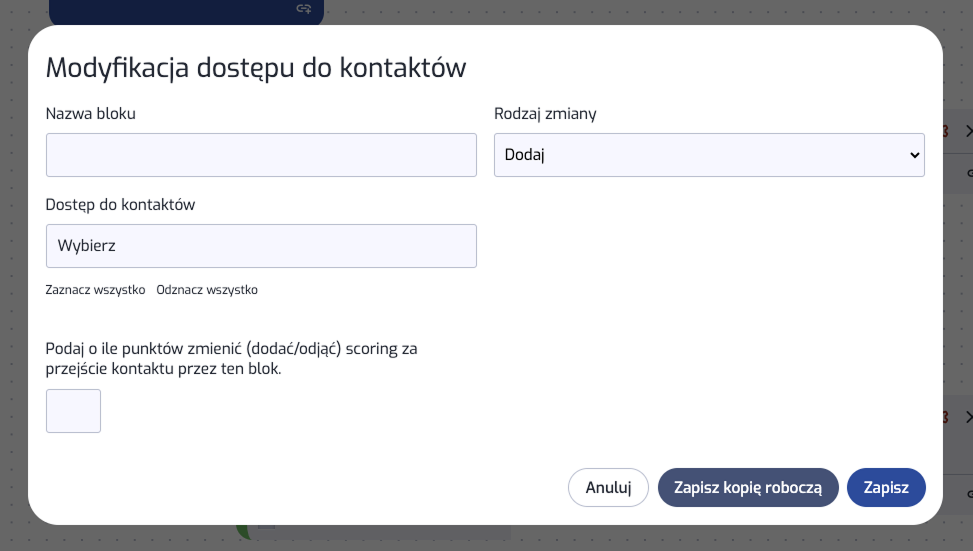This screenshot has height=551, width=973.
Task: Click the chevron arrow in Rodzaj zmiany
Action: tap(913, 155)
